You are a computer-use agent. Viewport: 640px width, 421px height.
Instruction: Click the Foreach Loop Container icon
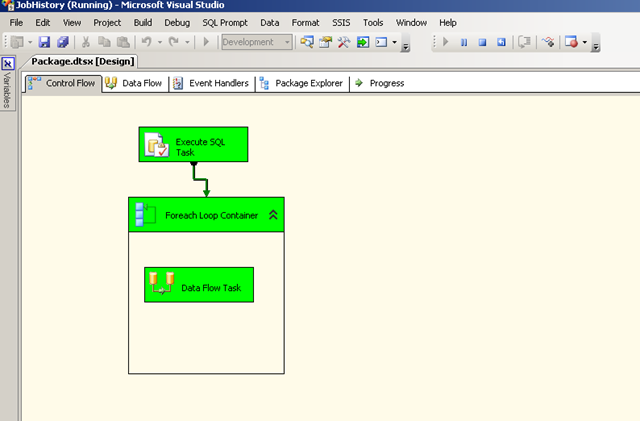click(145, 214)
